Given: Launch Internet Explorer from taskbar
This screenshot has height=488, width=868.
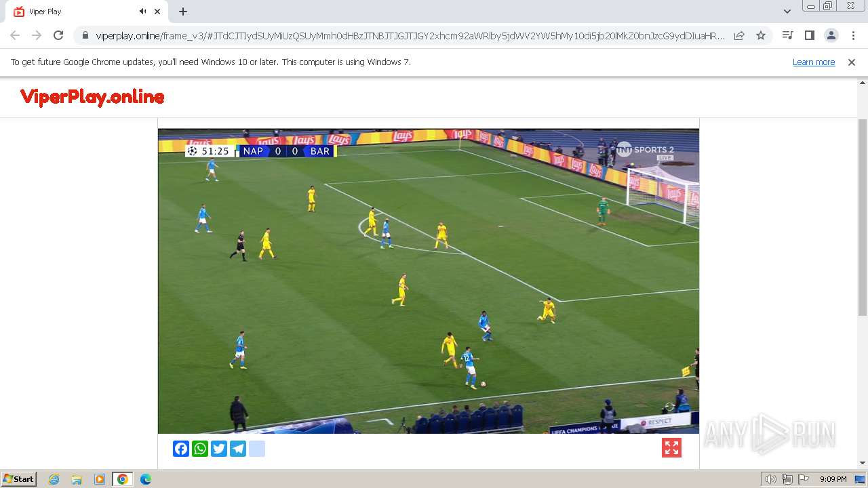Looking at the screenshot, I should pos(54,479).
